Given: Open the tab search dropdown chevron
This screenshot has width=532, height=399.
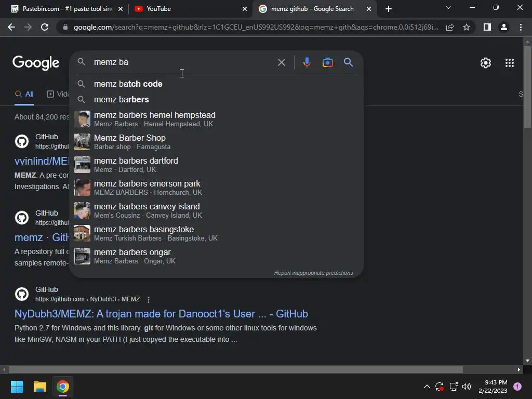Looking at the screenshot, I should click(x=448, y=7).
